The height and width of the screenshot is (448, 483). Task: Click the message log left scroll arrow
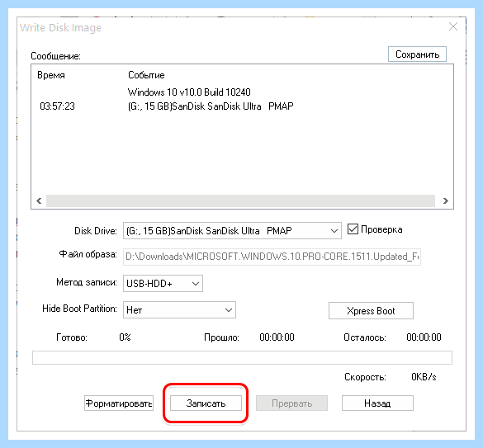click(x=39, y=200)
